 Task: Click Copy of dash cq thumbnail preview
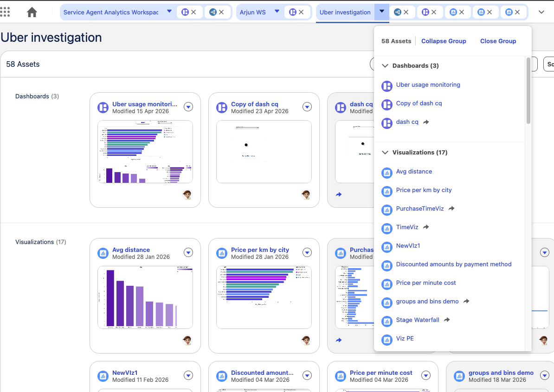tap(264, 152)
